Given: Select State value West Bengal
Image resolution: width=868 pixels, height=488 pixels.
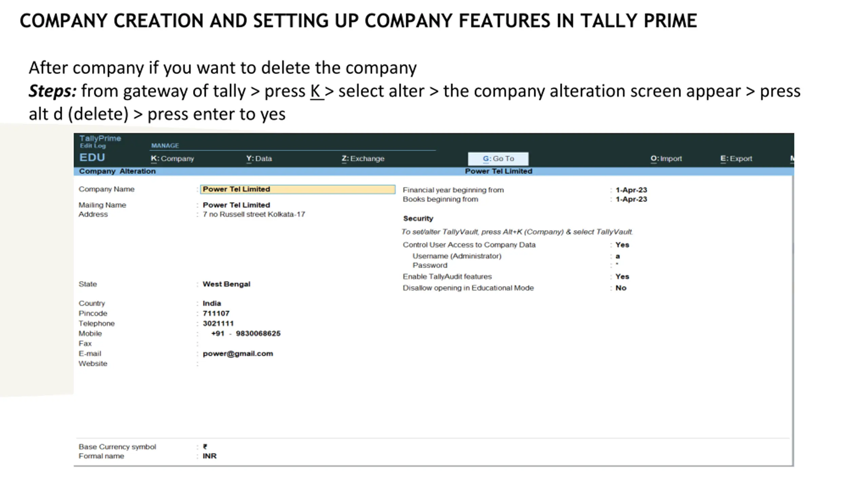Looking at the screenshot, I should [x=226, y=284].
